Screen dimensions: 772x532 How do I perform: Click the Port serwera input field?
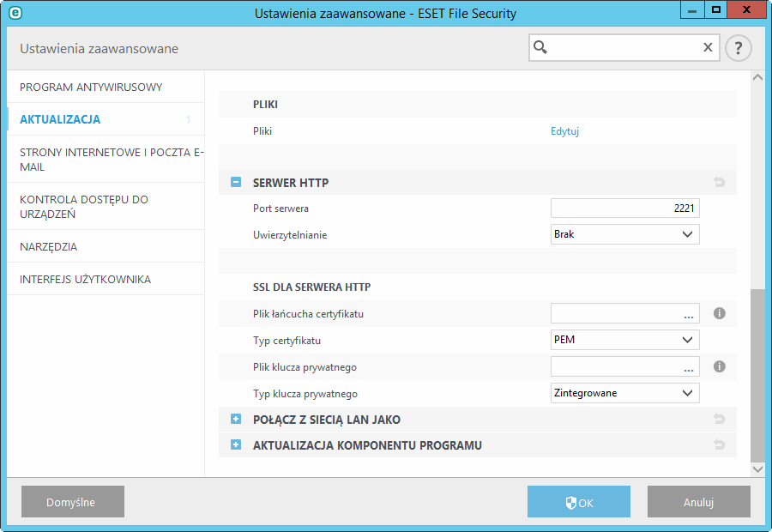pyautogui.click(x=624, y=208)
